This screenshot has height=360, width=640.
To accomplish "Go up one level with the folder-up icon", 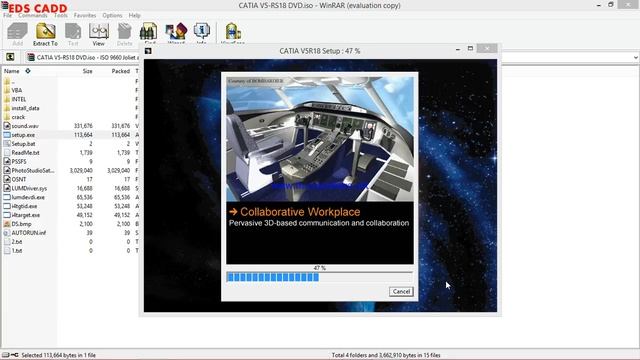I will click(10, 57).
